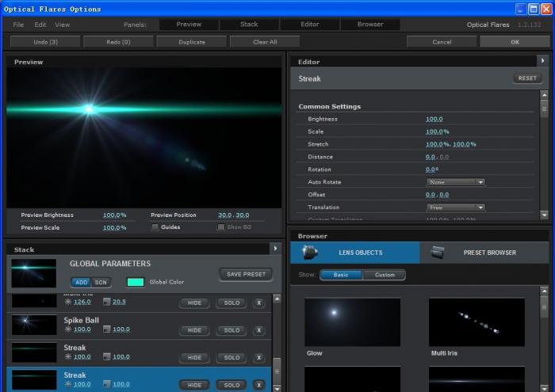Show Custom lens objects in Browser

(385, 275)
